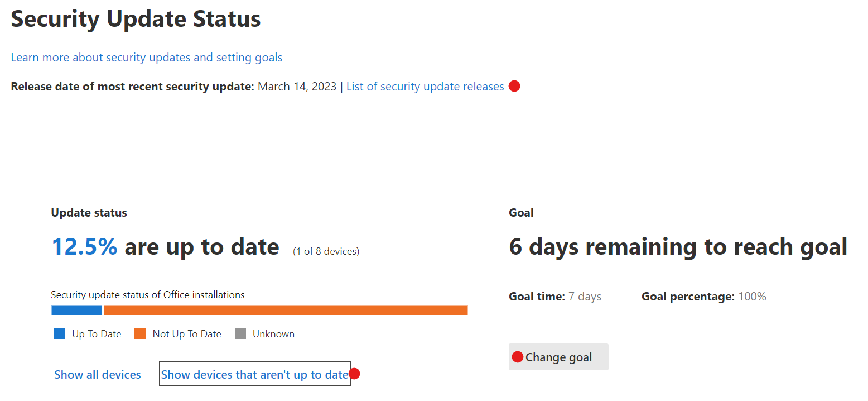Click the Unknown legend label
Screen dimensions: 868x401
275,333
